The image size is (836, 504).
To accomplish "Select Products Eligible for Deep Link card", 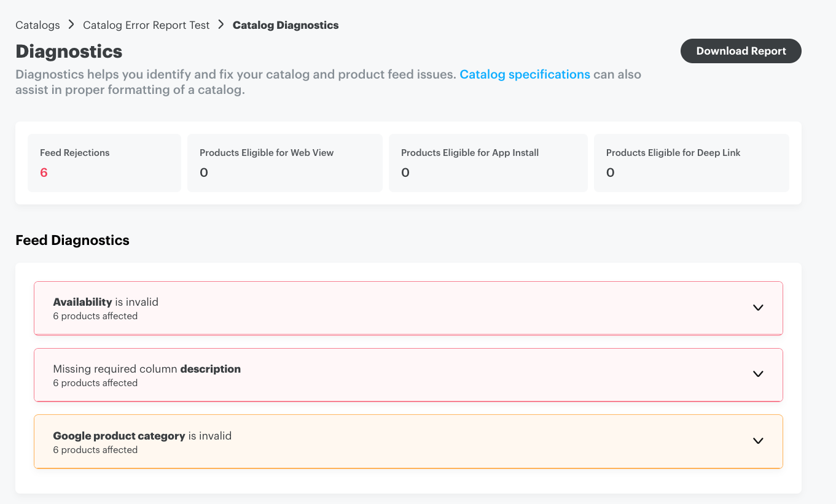I will 692,163.
